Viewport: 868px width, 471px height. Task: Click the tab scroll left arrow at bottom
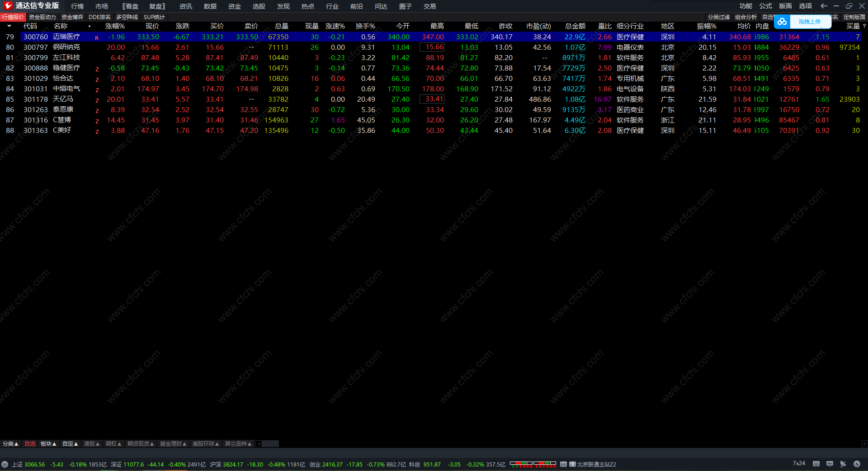[x=259, y=444]
